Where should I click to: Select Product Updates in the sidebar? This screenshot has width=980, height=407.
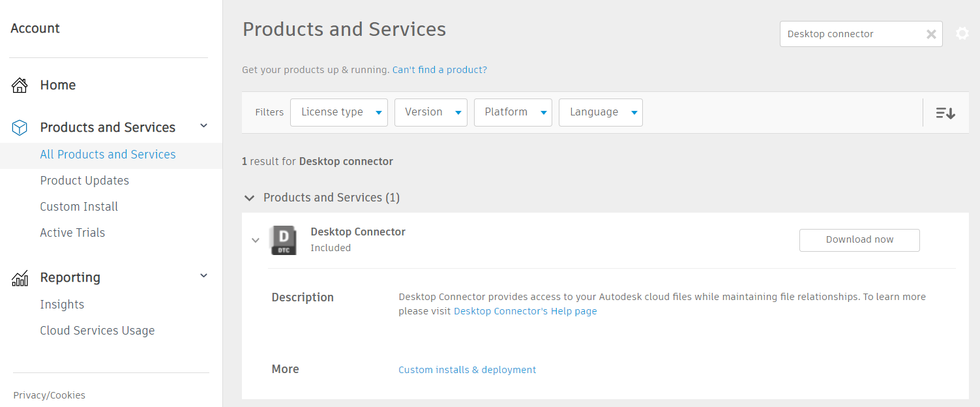tap(84, 181)
